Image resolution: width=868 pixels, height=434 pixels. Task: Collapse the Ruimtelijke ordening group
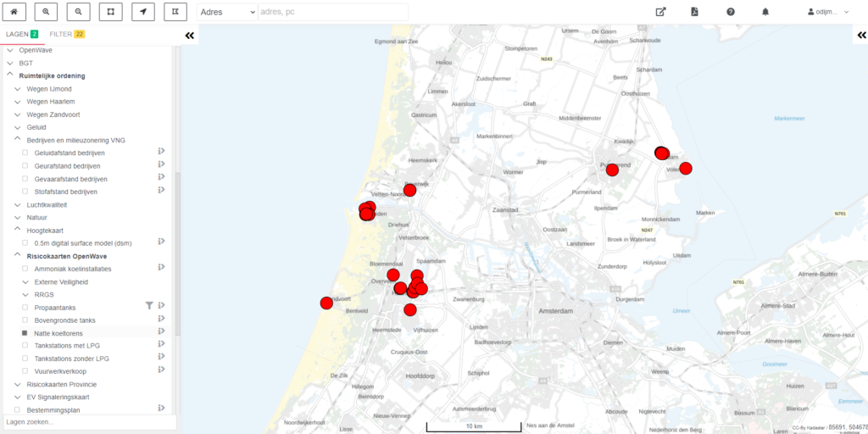[x=9, y=75]
